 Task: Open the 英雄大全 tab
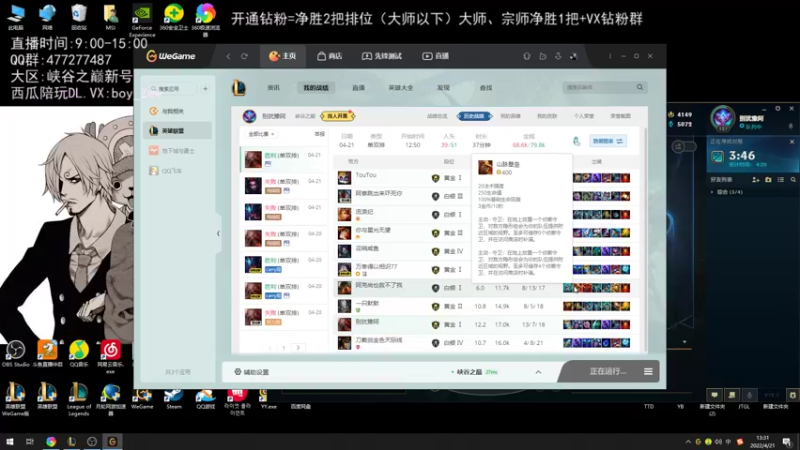(x=401, y=88)
